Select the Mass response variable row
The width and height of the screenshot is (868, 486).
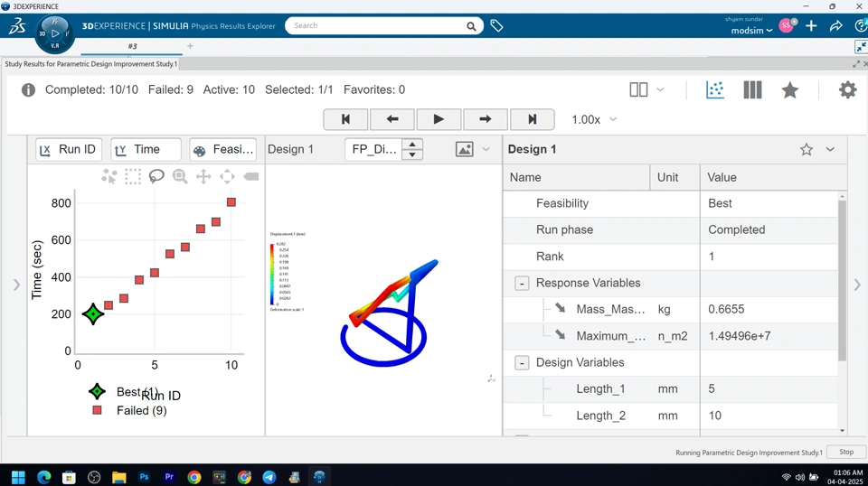(671, 310)
